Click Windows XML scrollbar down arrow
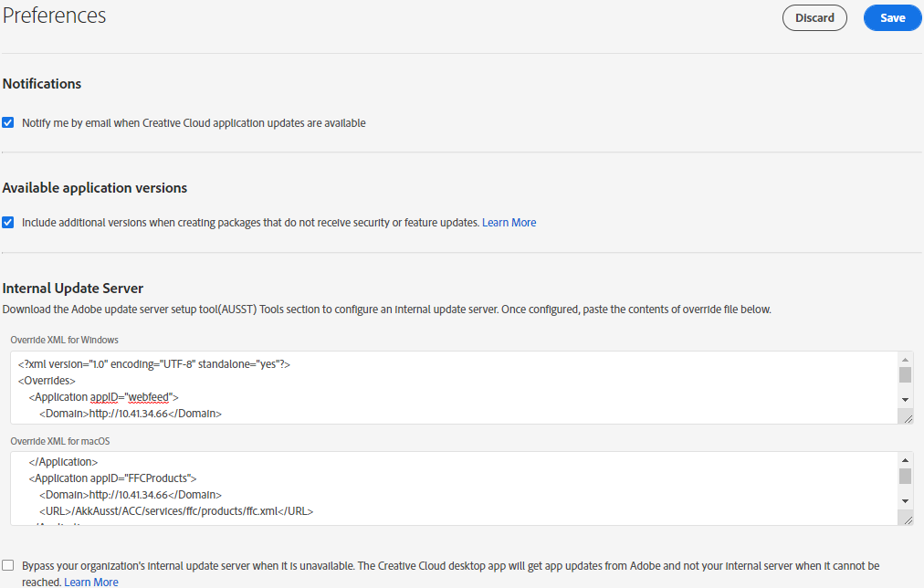Image resolution: width=924 pixels, height=588 pixels. [905, 399]
